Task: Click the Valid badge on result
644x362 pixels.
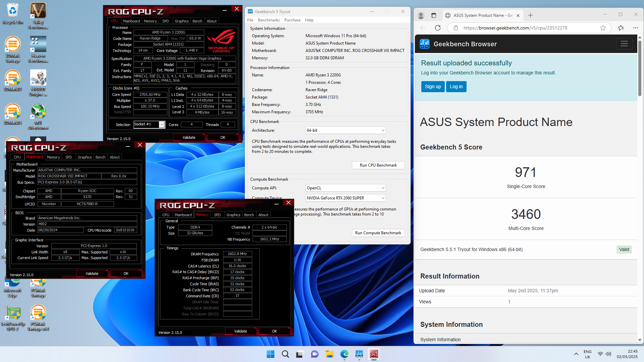Action: coord(624,249)
